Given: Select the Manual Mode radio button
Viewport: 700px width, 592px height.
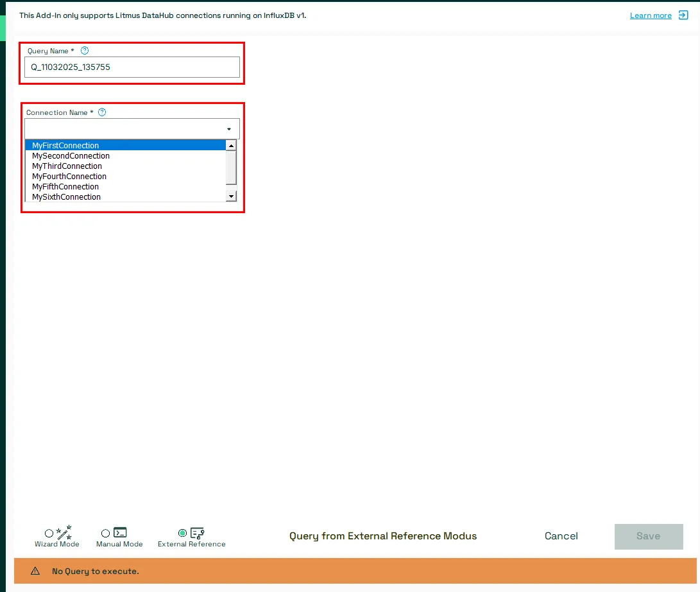Looking at the screenshot, I should (x=105, y=533).
